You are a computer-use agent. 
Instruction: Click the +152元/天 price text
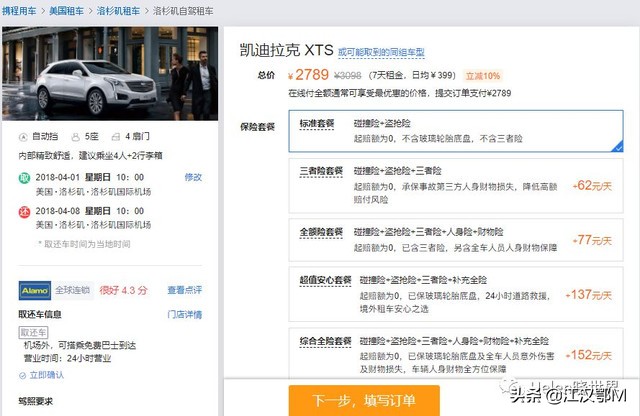coord(588,355)
